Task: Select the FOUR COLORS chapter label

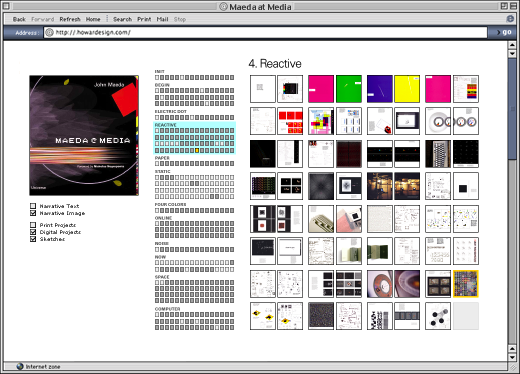Action: tap(170, 204)
